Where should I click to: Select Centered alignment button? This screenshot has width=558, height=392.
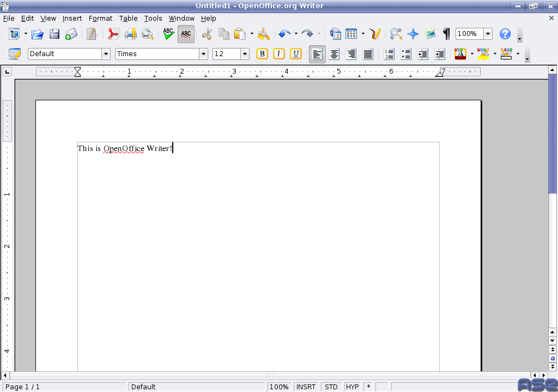pyautogui.click(x=334, y=54)
